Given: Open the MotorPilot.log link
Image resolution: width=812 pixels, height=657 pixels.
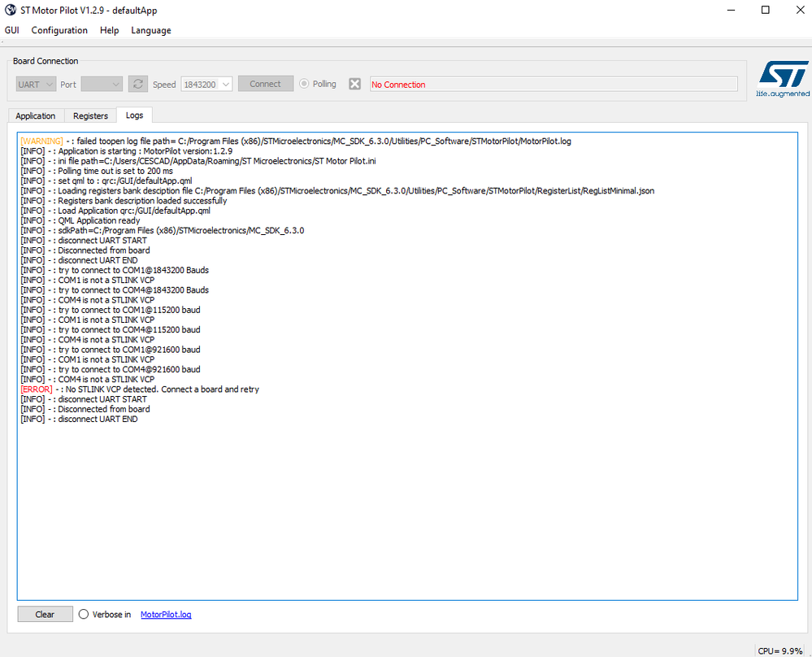Looking at the screenshot, I should [166, 614].
